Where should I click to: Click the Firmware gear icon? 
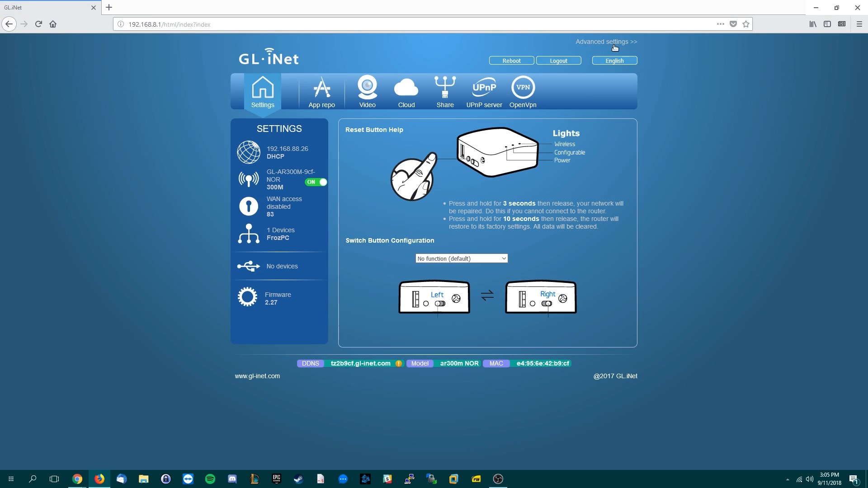(x=247, y=297)
